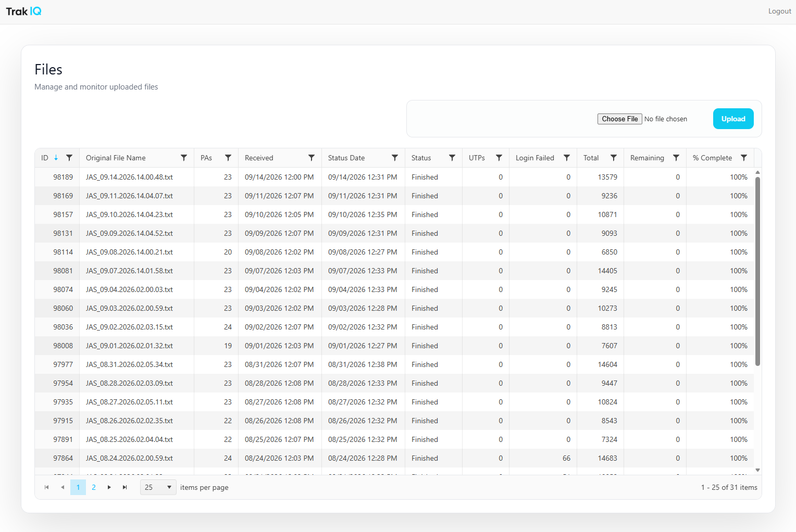Click PAs value 19 for 09/01 file
This screenshot has width=796, height=532.
tap(228, 346)
